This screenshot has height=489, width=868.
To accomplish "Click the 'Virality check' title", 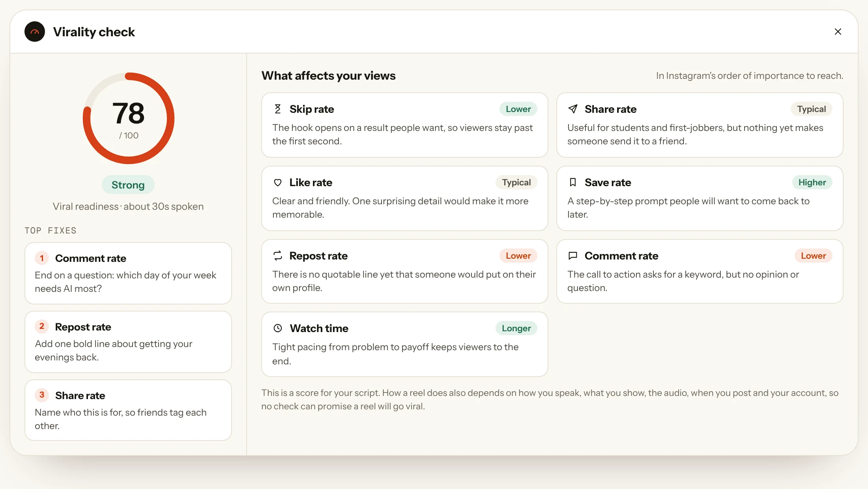I will pyautogui.click(x=94, y=32).
